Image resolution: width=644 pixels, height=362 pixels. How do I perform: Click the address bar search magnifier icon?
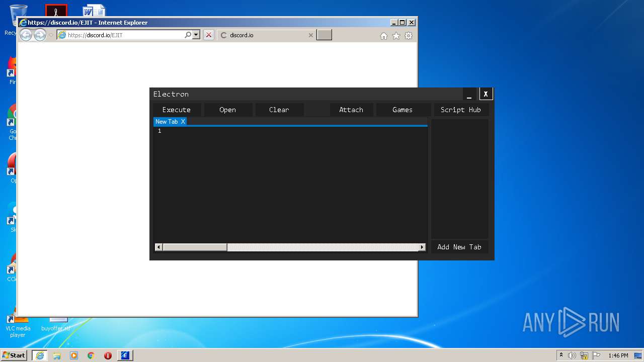coord(188,35)
